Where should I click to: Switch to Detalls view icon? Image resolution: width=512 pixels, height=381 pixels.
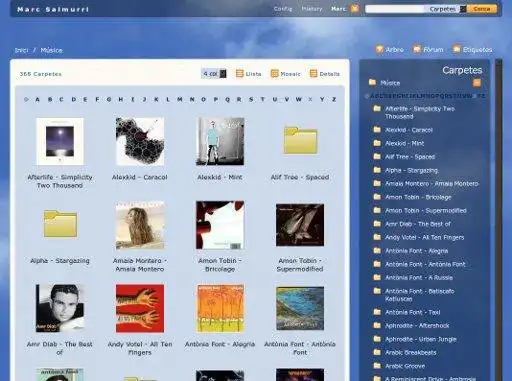[x=313, y=73]
